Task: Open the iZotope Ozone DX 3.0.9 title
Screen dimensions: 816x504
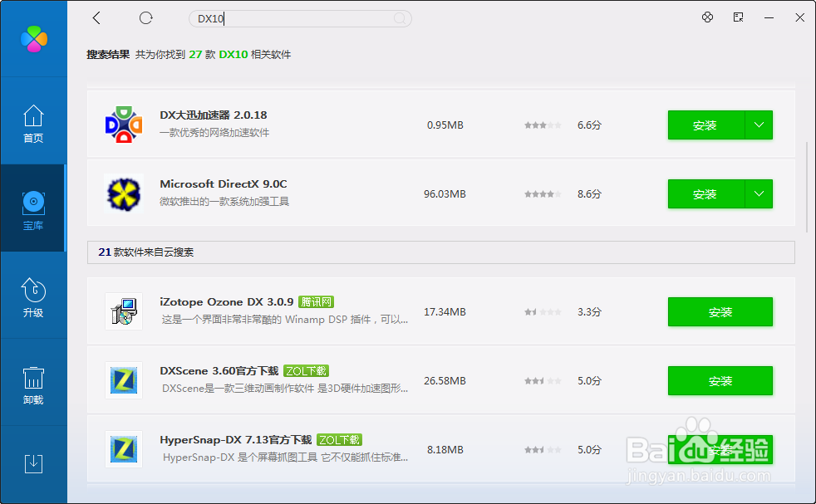Action: point(226,302)
